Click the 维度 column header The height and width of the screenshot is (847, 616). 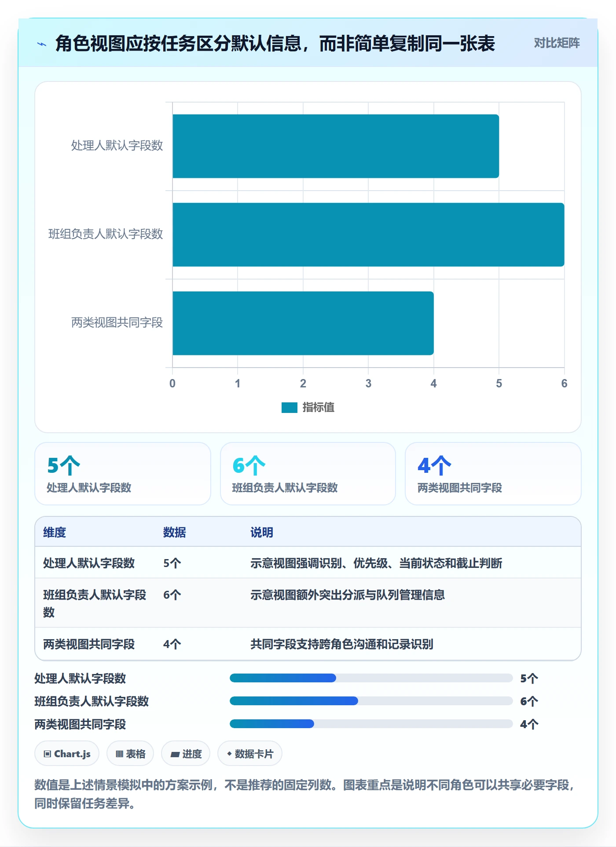(55, 533)
